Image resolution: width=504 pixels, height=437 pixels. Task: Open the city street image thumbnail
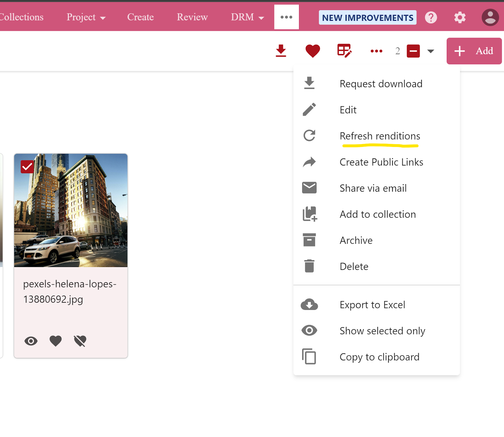(x=71, y=210)
